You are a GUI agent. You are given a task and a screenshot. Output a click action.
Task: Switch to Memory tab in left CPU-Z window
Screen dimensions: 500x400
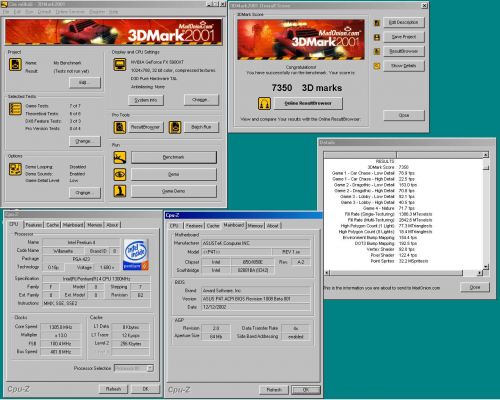pyautogui.click(x=94, y=225)
